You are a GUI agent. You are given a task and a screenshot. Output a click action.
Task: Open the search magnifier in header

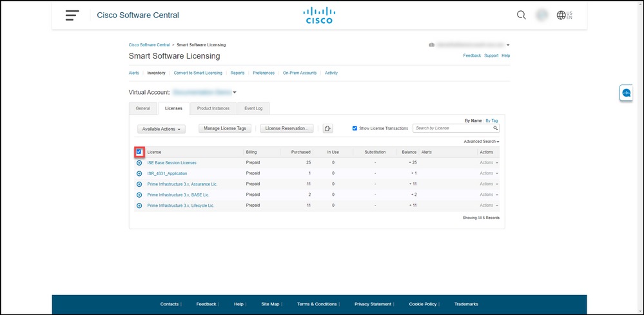(x=522, y=15)
